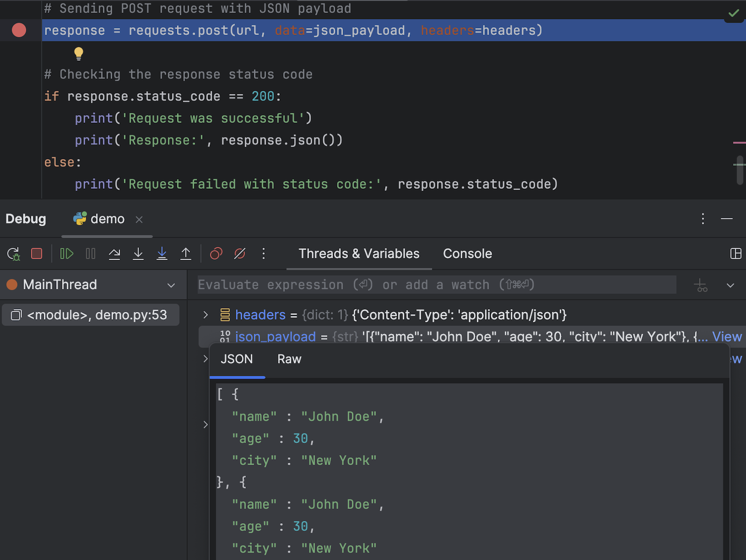The height and width of the screenshot is (560, 746).
Task: Click the Rerun debug icon
Action: click(13, 254)
